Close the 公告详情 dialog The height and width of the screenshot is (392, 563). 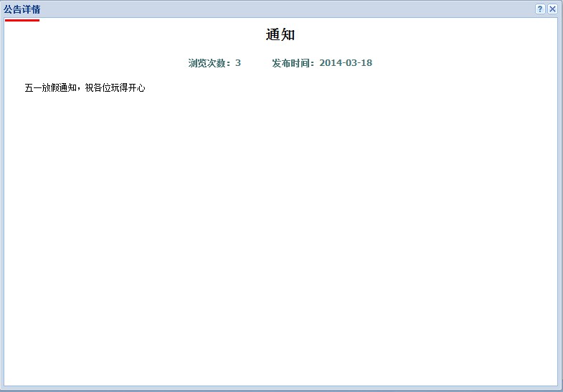click(x=552, y=9)
